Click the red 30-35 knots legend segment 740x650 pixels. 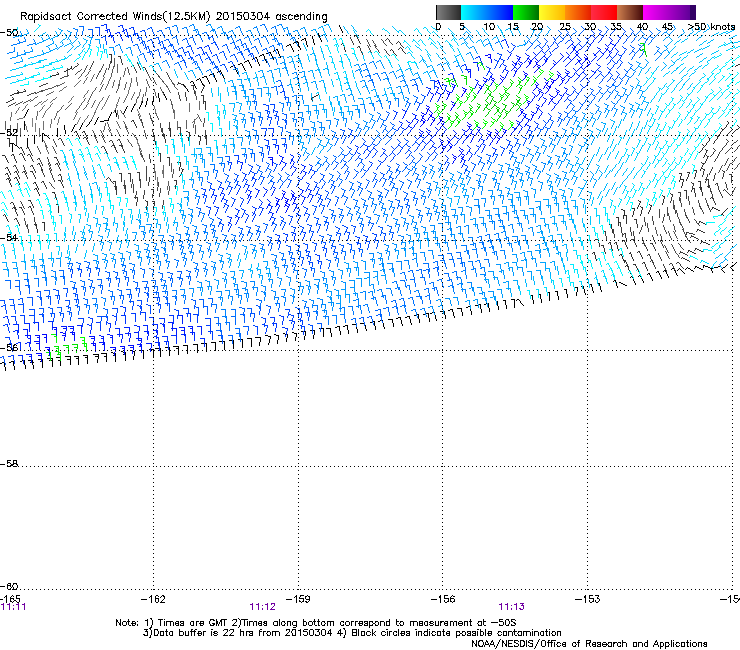click(604, 12)
